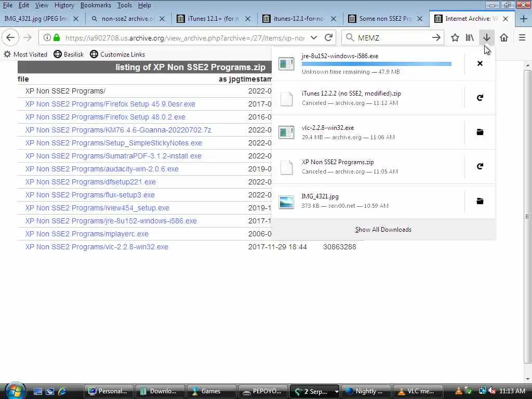532x399 pixels.
Task: Open containing folder for IMG_4321.jpg
Action: click(480, 201)
